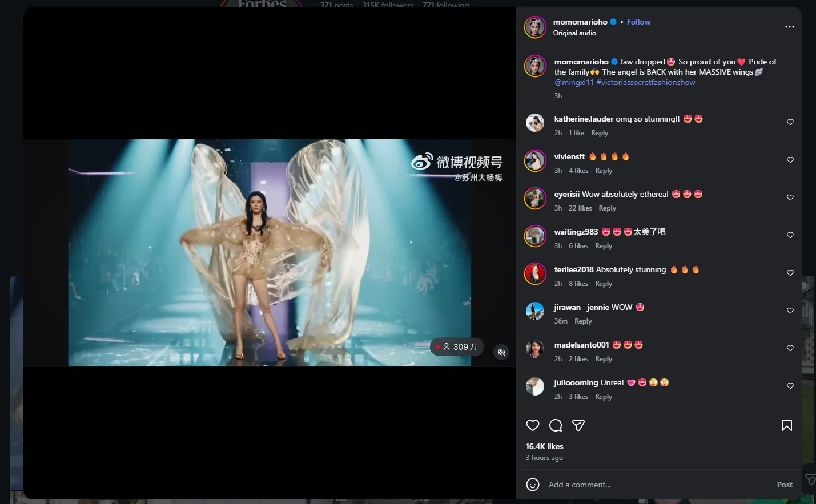
Task: Open viviensft's profile picture
Action: [535, 160]
